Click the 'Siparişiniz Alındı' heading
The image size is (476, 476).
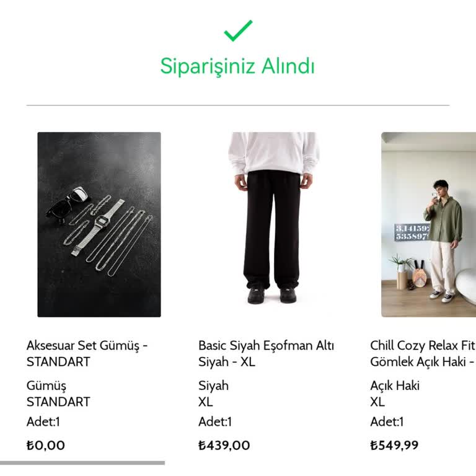(x=237, y=66)
